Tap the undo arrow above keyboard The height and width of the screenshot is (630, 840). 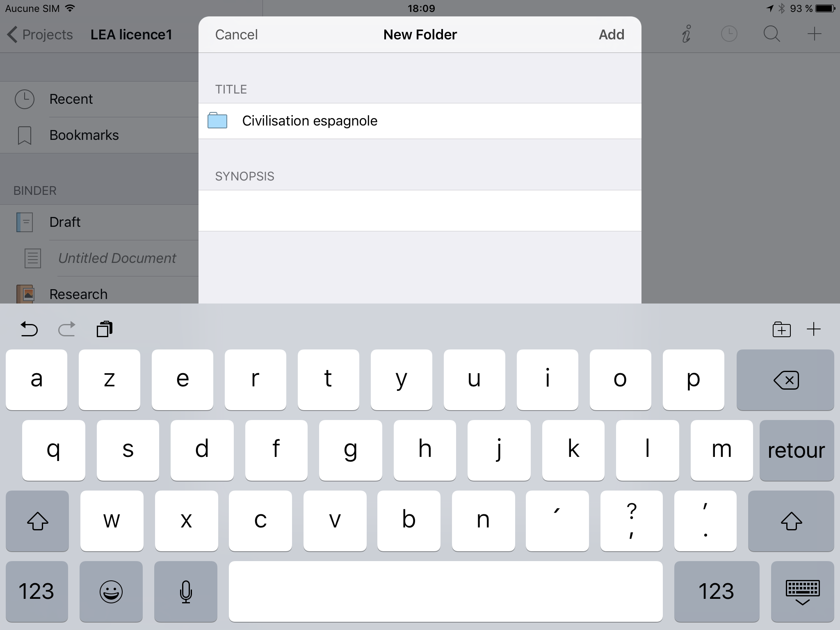[29, 329]
